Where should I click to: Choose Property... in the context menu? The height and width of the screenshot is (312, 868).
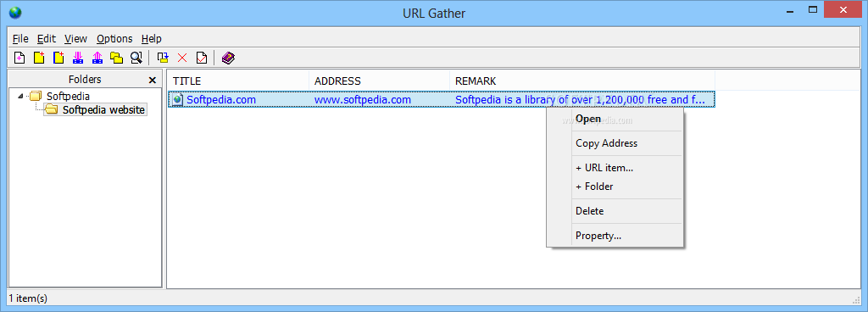click(615, 236)
